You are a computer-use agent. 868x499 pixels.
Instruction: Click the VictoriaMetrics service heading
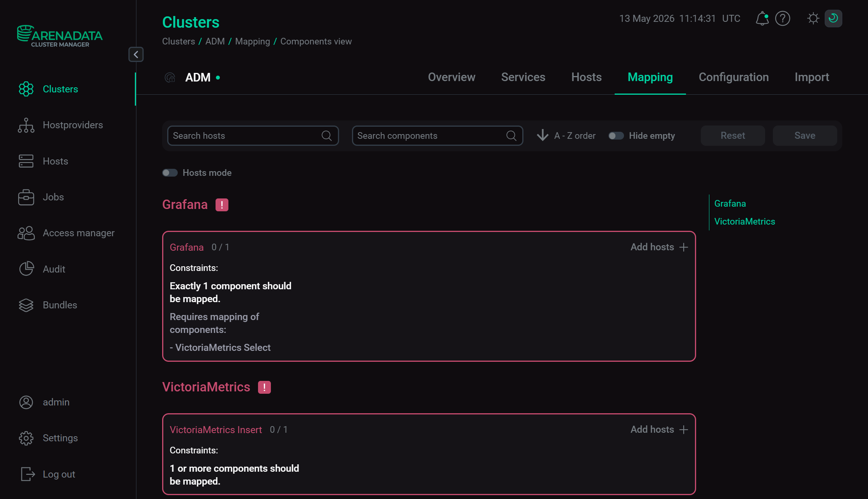click(206, 387)
